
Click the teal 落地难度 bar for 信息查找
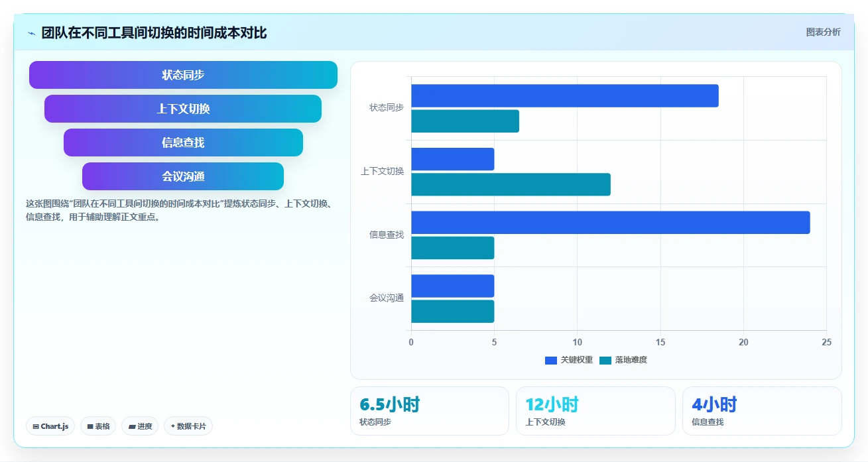tap(453, 248)
